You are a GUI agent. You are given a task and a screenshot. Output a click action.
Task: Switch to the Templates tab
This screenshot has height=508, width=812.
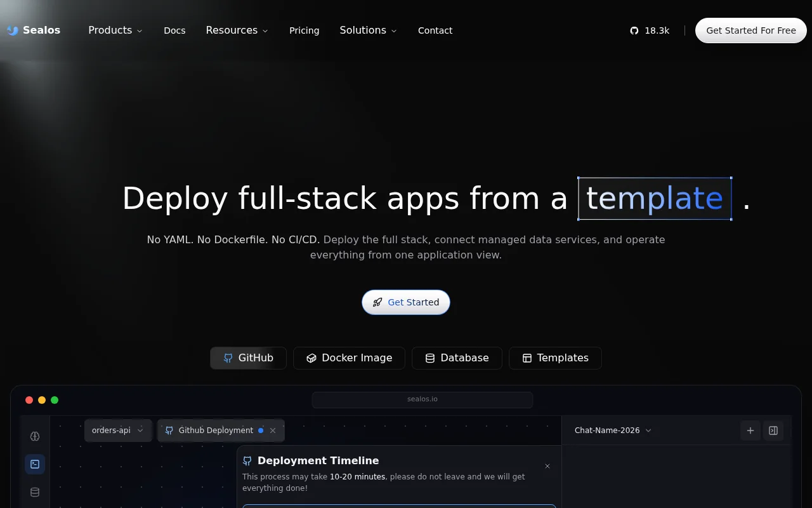click(x=555, y=358)
